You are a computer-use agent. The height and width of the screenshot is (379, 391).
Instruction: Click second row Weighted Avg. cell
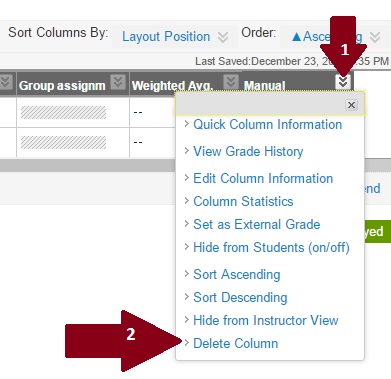pos(153,142)
